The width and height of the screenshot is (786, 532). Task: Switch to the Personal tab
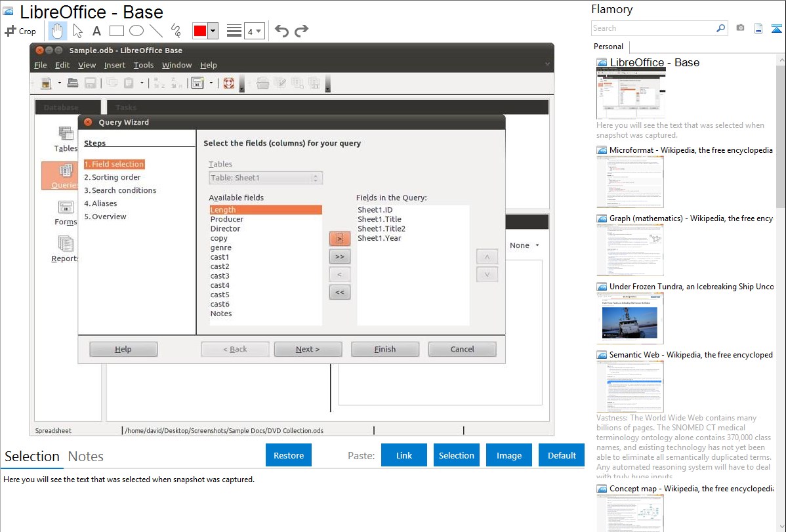click(609, 47)
